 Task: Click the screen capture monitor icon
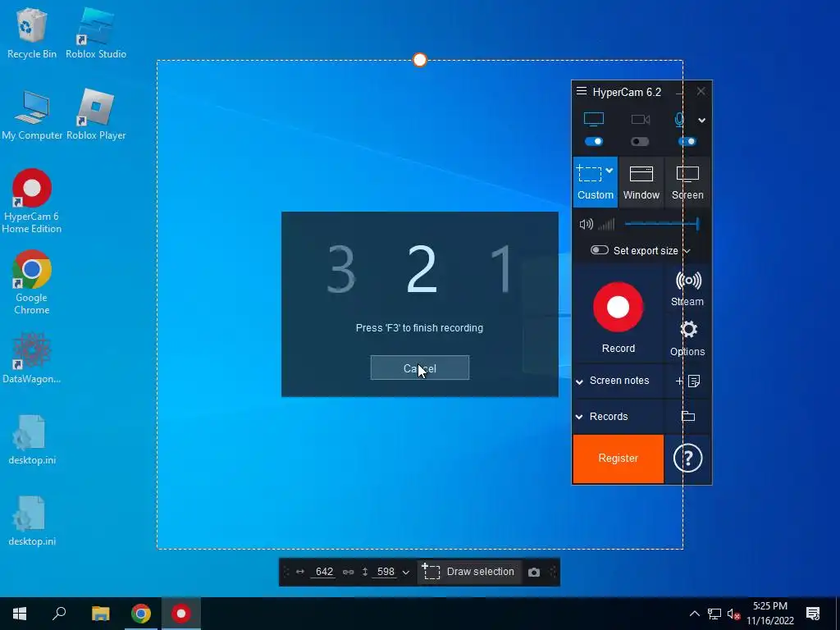click(x=594, y=119)
